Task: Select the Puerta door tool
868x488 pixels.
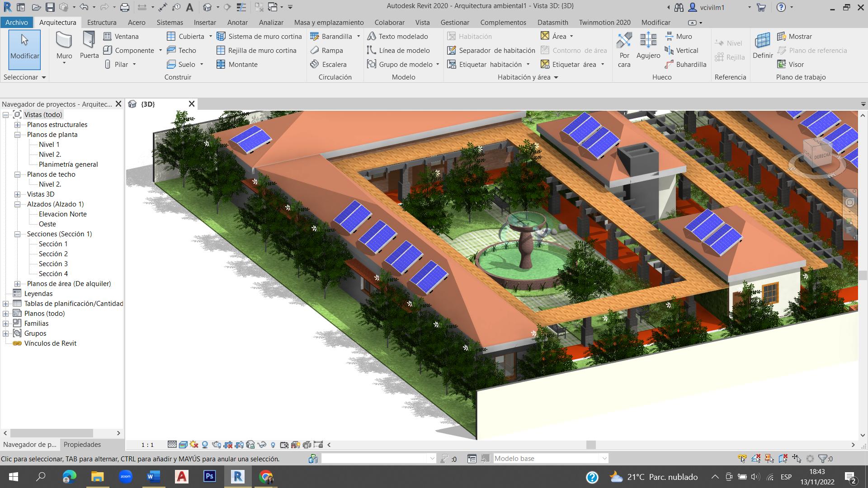Action: (89, 46)
